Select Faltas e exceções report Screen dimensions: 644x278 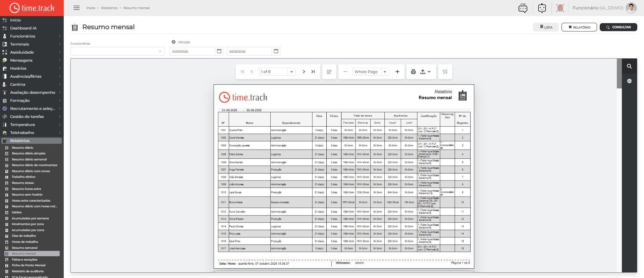24,260
